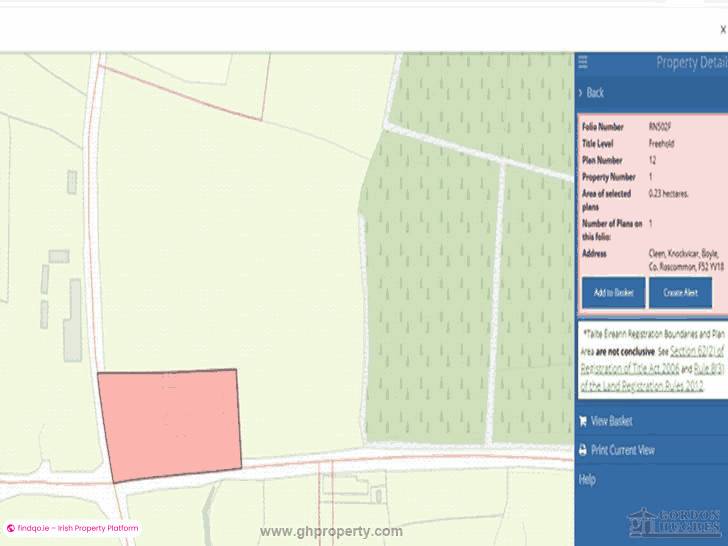The image size is (728, 546).
Task: Click the findqo.ie logo icon
Action: point(11,528)
